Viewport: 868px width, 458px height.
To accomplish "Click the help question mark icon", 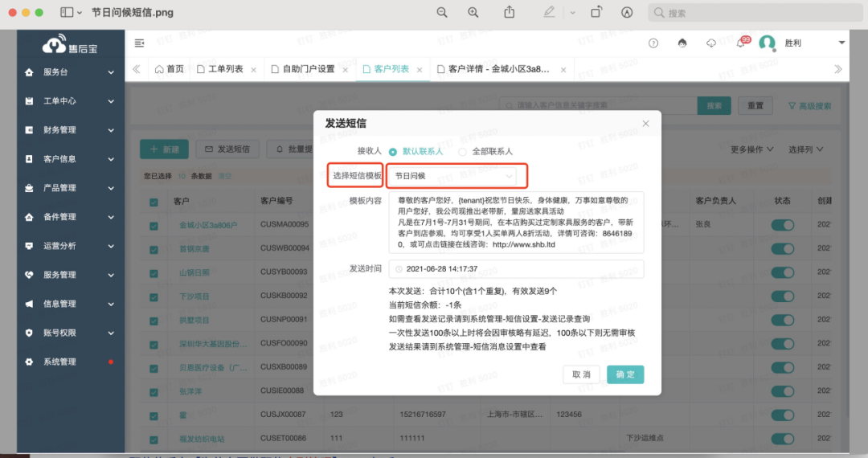I will click(x=653, y=43).
